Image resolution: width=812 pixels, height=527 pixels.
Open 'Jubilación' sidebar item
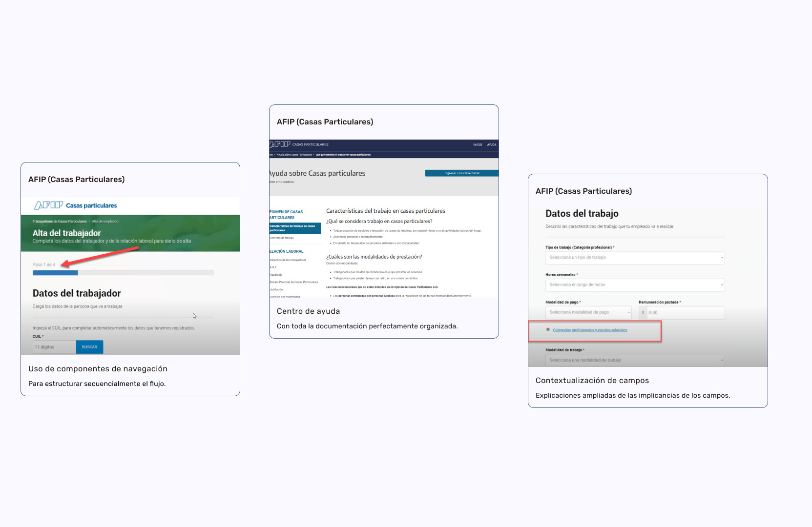[x=276, y=289]
